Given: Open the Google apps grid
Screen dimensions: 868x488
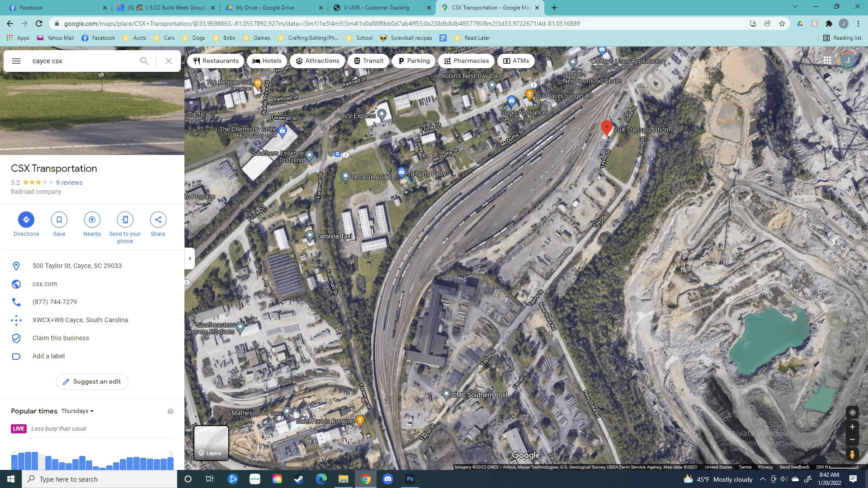Looking at the screenshot, I should coord(827,60).
